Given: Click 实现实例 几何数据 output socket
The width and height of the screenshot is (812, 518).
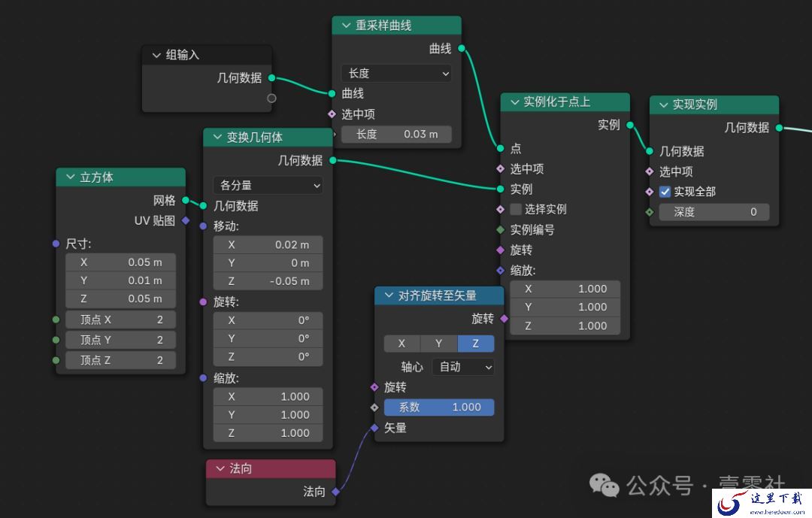Looking at the screenshot, I should 779,127.
